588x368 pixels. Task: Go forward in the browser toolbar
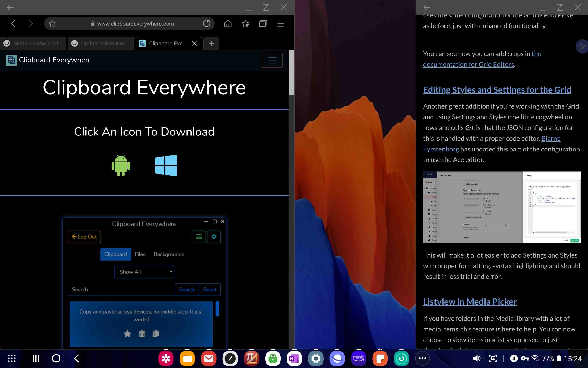coord(31,24)
